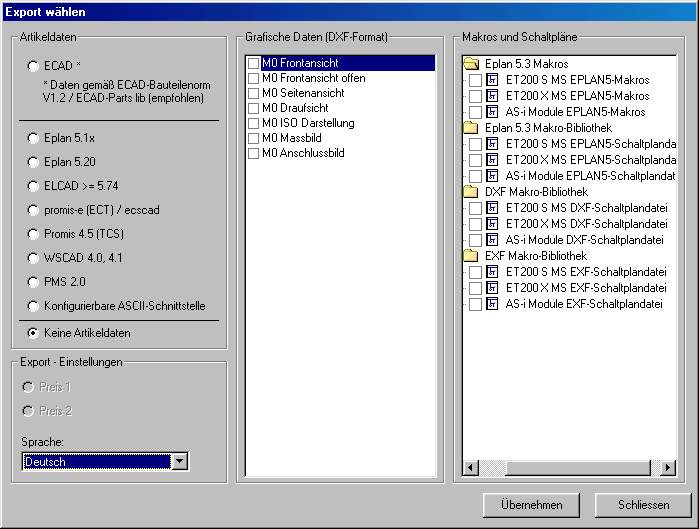Choose Konfigurierbare ASCII-Schnittstelle radio option
Screen dimensions: 699x529
pos(33,306)
